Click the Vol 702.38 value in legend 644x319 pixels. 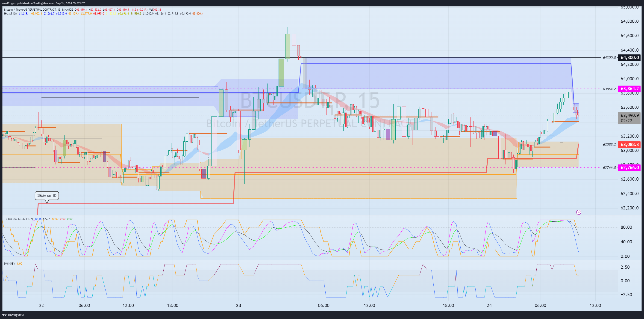coord(155,10)
